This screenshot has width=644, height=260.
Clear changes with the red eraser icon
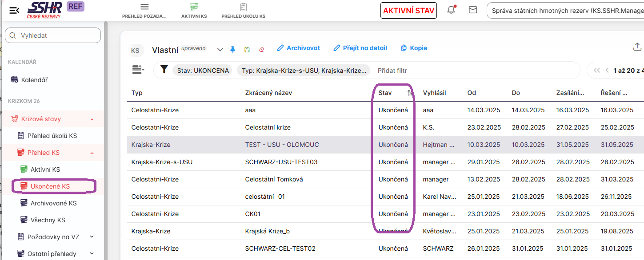(261, 49)
